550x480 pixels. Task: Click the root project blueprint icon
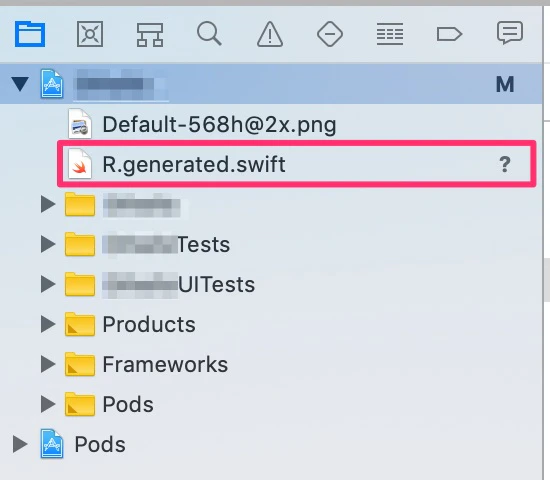click(x=52, y=84)
